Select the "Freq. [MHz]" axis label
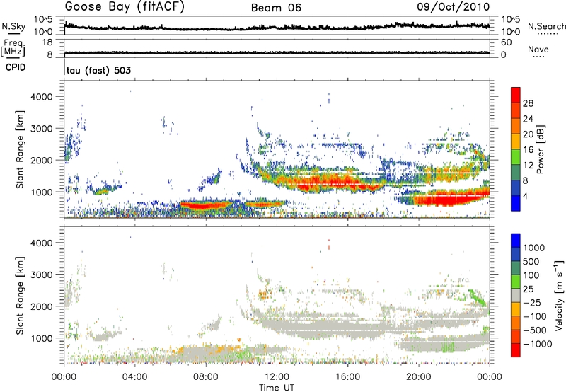The width and height of the screenshot is (566, 392). pos(13,48)
